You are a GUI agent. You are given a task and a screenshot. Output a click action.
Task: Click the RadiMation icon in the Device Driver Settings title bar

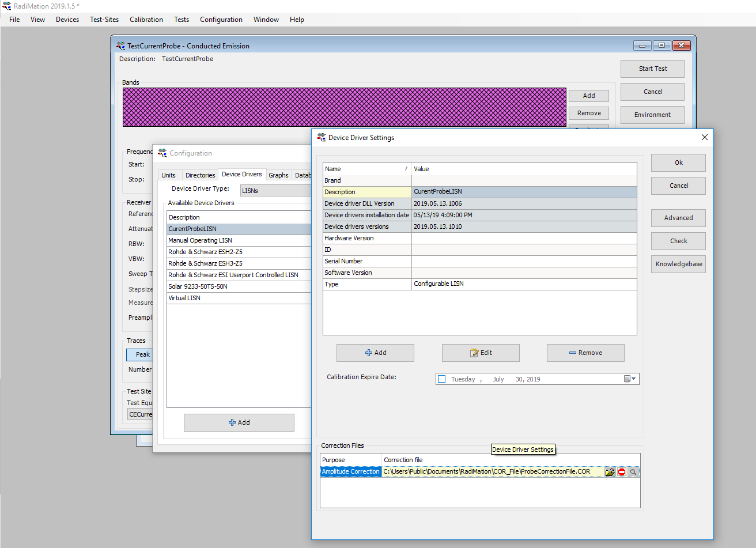(322, 138)
